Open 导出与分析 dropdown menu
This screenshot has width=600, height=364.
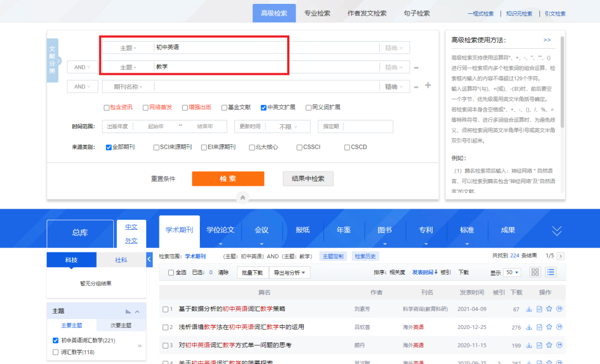[289, 272]
